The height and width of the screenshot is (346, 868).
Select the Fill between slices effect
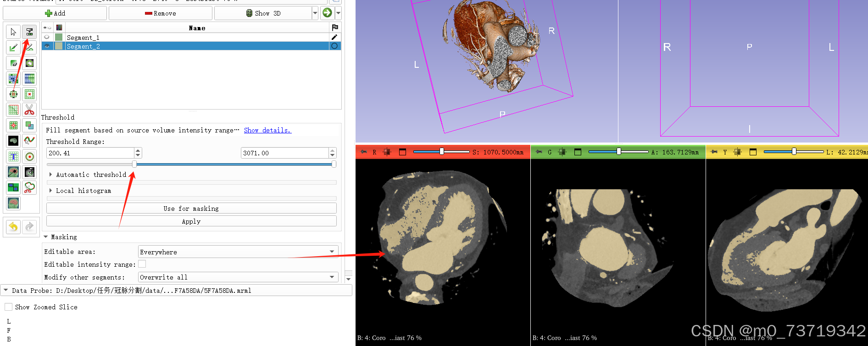click(x=29, y=78)
